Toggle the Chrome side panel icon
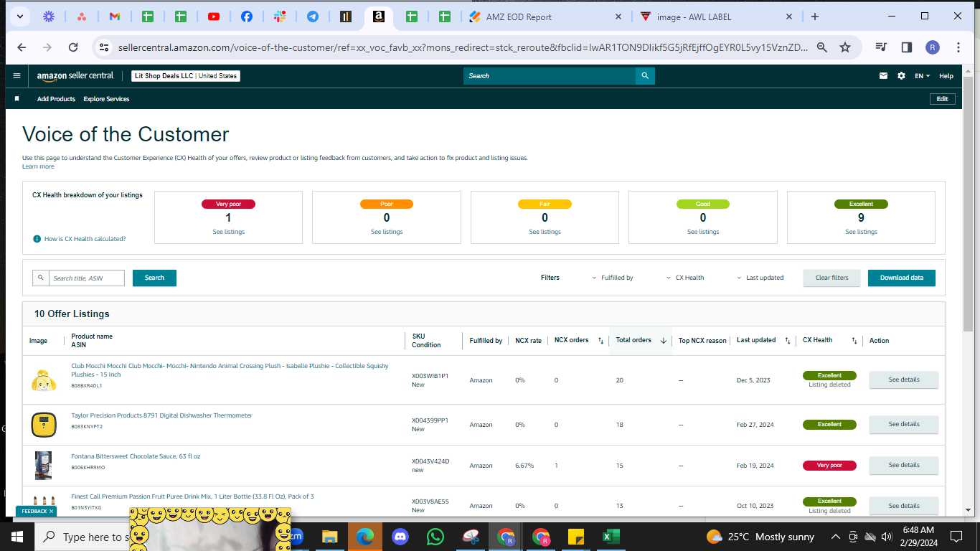Screen dimensions: 980x551 pos(907,47)
